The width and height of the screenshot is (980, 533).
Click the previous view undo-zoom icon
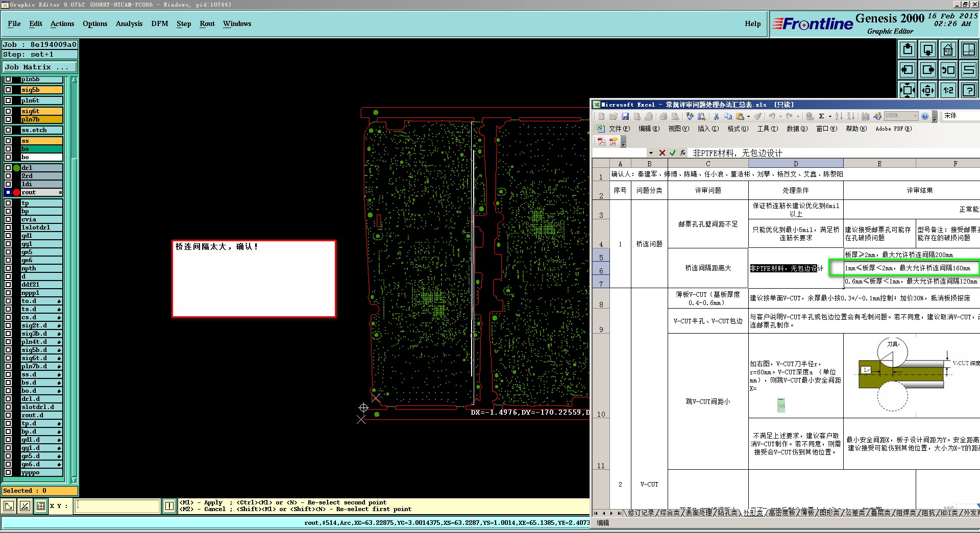coord(948,70)
